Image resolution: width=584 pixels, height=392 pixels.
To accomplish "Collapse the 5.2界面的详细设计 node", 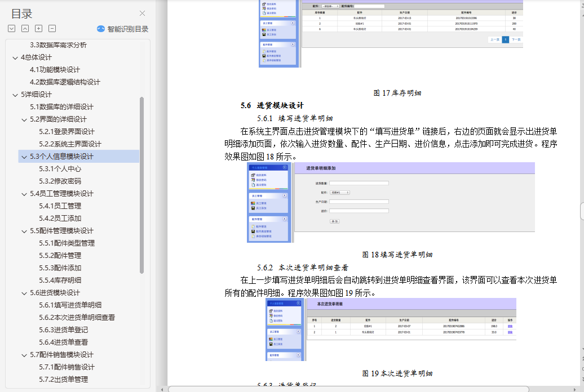I will (24, 119).
